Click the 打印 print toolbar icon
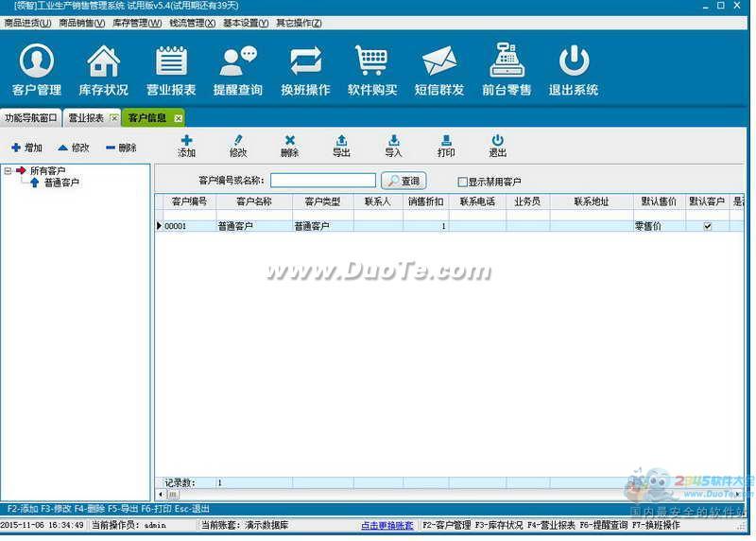Image resolution: width=756 pixels, height=541 pixels. [446, 147]
